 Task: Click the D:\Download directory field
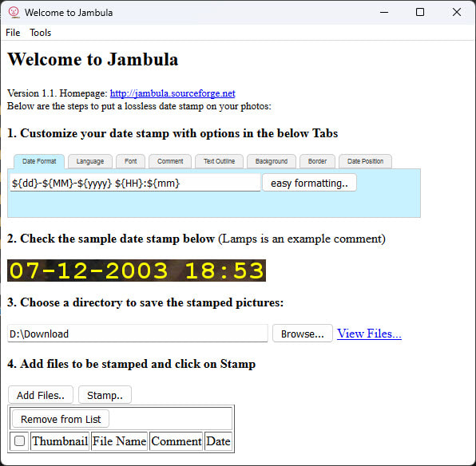(137, 334)
